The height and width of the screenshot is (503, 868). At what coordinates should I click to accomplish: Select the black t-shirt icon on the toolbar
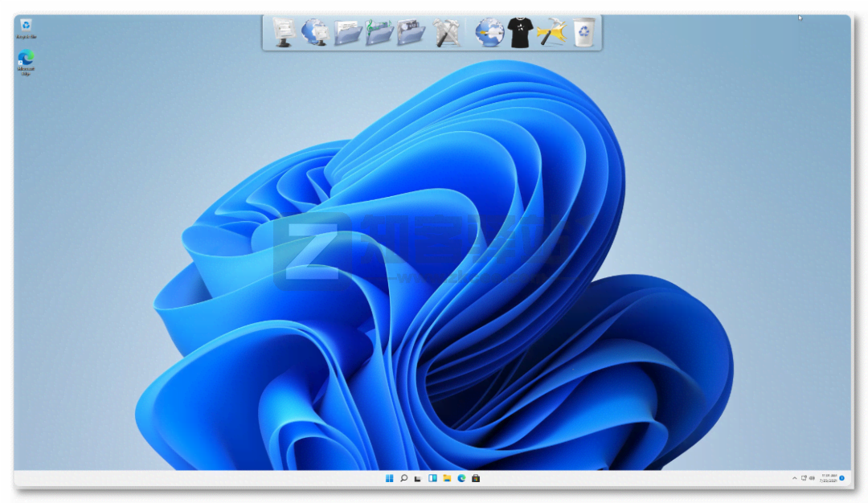[x=521, y=32]
